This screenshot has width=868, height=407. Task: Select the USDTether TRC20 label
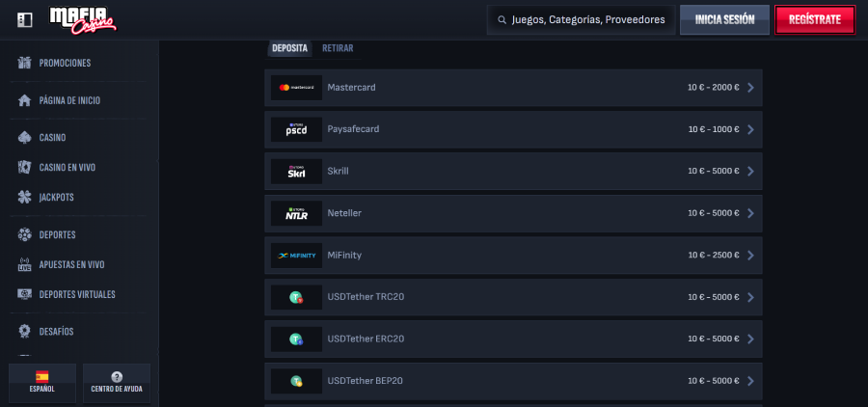tap(366, 297)
